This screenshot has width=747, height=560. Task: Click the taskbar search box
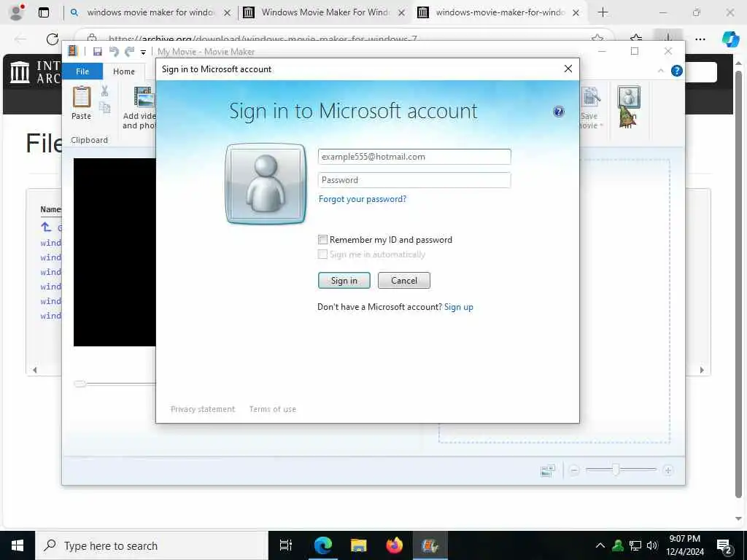152,545
